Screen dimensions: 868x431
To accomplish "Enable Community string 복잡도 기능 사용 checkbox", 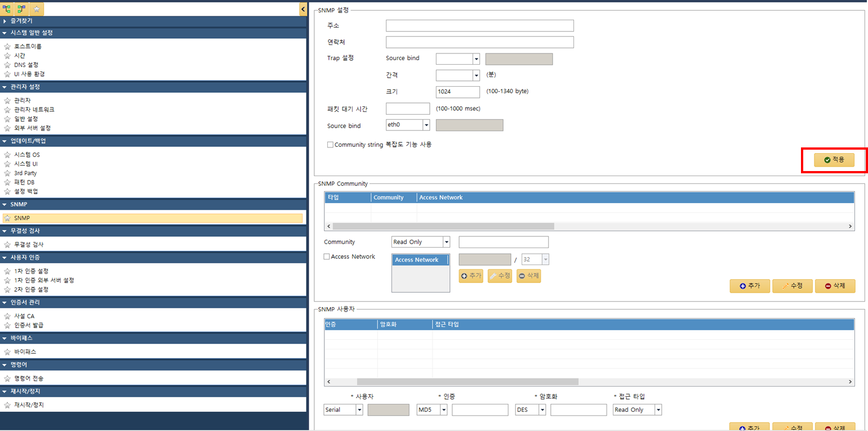I will (331, 145).
